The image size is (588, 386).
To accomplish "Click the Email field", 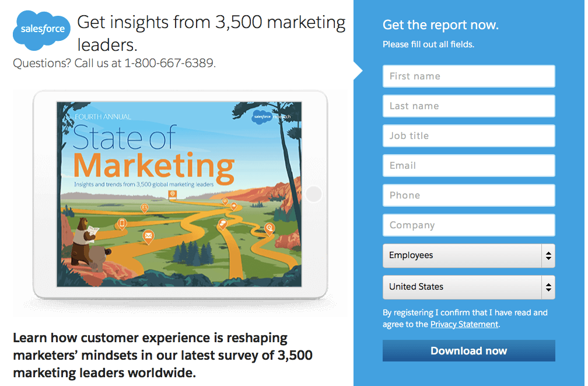I will [468, 165].
